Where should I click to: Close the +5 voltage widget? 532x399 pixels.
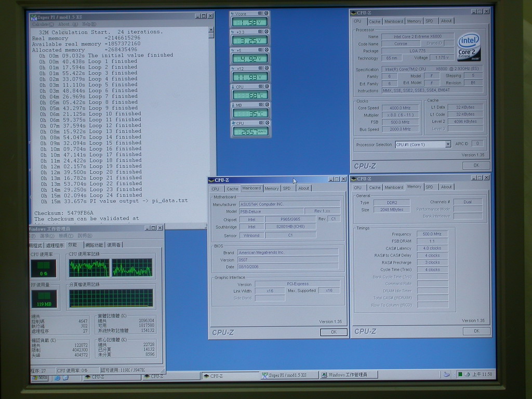click(x=267, y=50)
